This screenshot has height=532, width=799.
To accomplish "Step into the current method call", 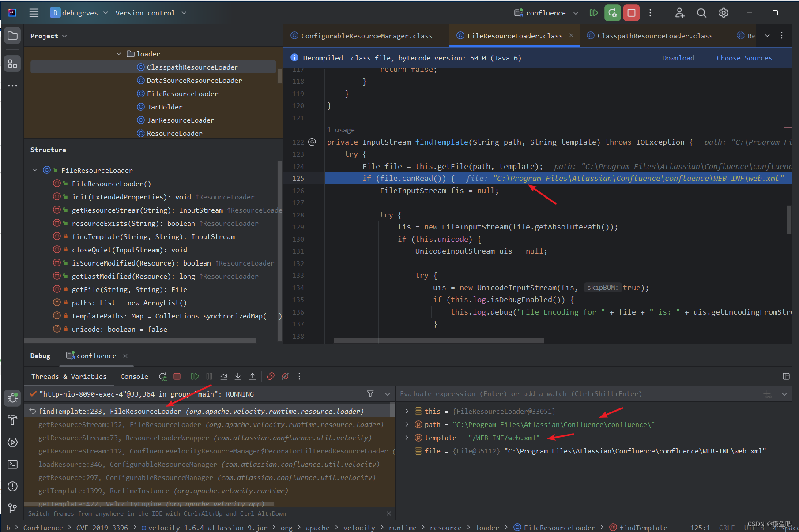I will [x=238, y=376].
